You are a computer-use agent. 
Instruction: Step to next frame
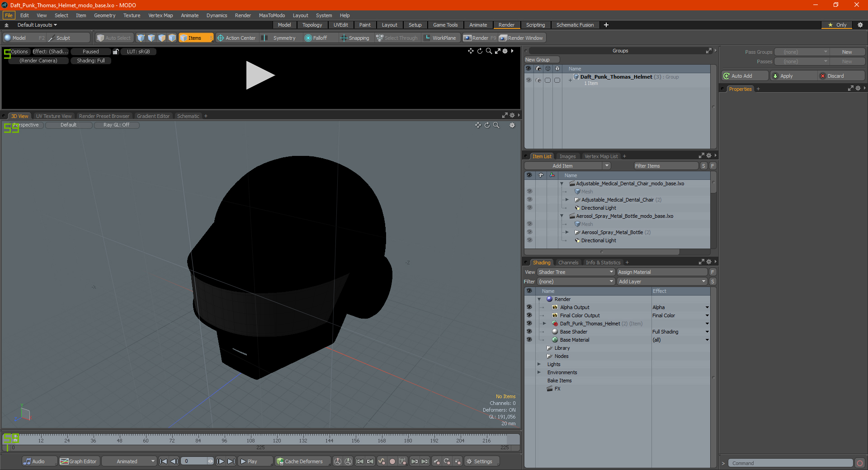pos(221,461)
